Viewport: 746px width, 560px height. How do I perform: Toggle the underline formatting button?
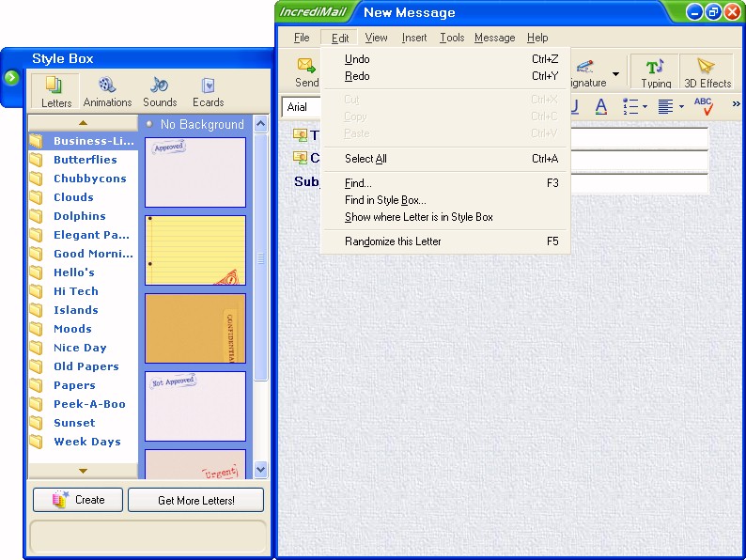[x=575, y=106]
